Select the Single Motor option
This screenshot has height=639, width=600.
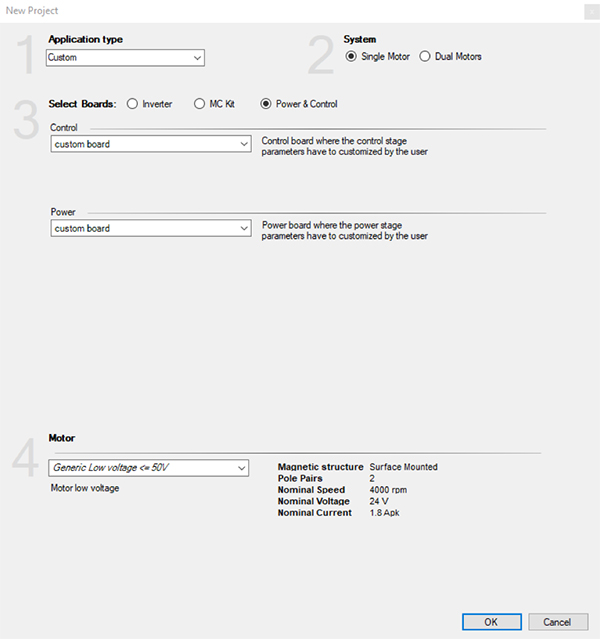[351, 57]
